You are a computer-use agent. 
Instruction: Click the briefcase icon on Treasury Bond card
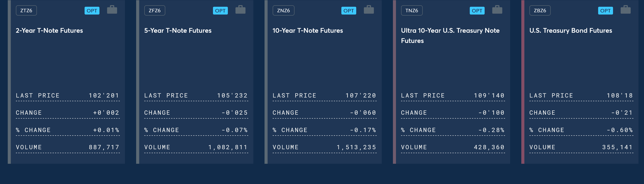(x=625, y=10)
